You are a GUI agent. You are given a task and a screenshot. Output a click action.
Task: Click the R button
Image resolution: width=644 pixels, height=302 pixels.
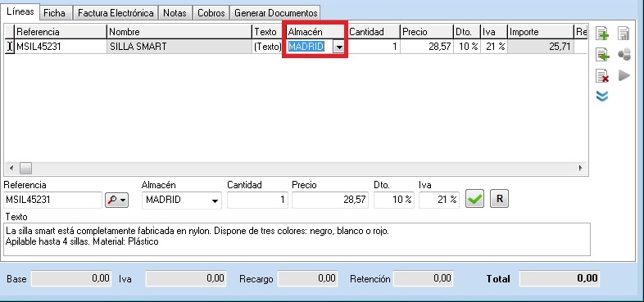[x=500, y=200]
